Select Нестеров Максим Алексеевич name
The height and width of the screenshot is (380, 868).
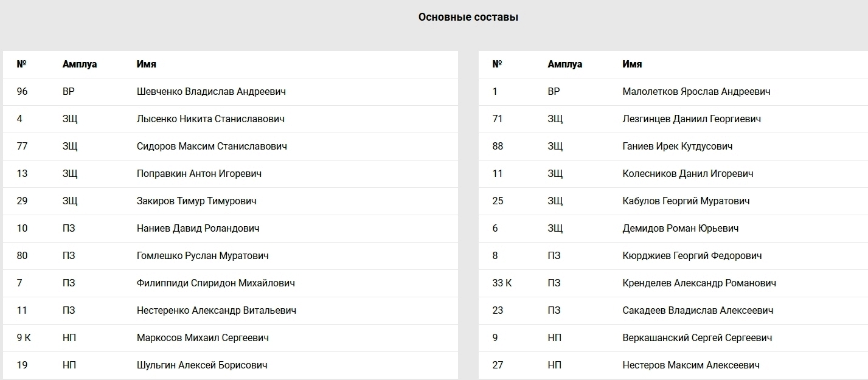691,365
